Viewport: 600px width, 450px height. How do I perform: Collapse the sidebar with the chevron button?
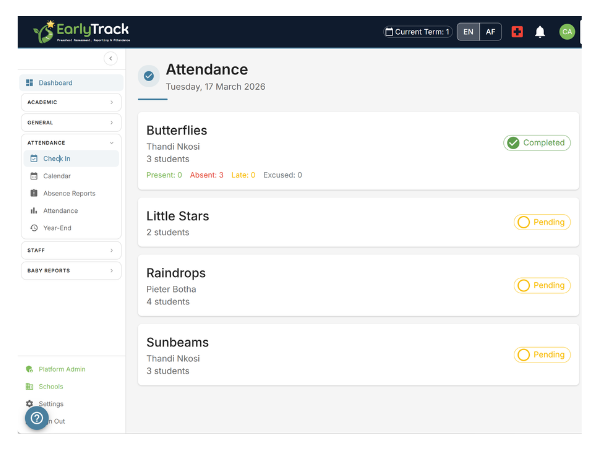(111, 59)
